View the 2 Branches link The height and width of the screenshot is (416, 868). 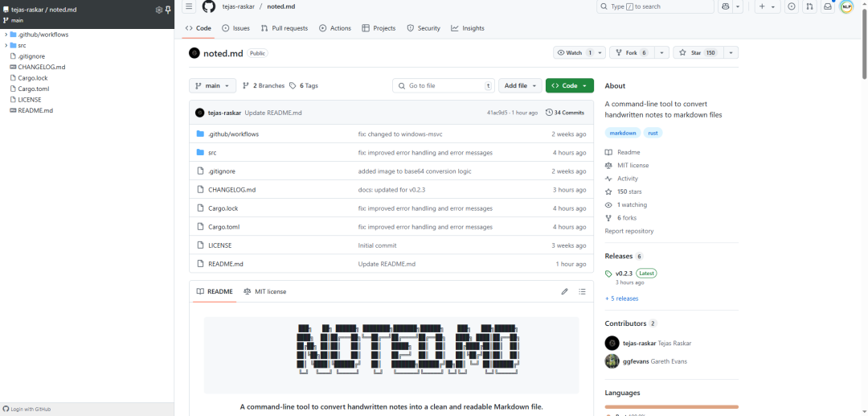[264, 86]
